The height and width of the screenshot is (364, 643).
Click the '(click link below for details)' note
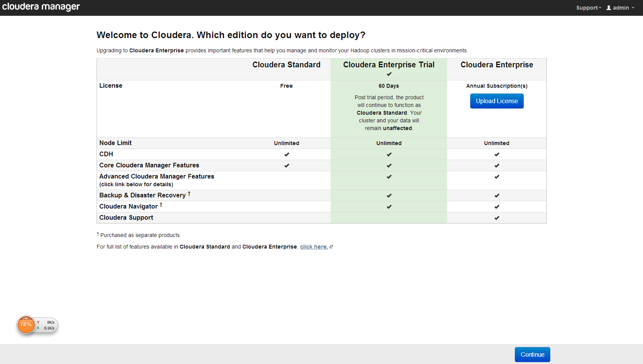tap(136, 184)
